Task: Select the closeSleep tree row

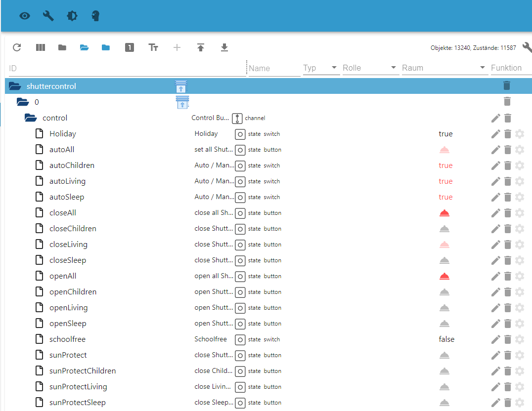Action: click(x=268, y=260)
